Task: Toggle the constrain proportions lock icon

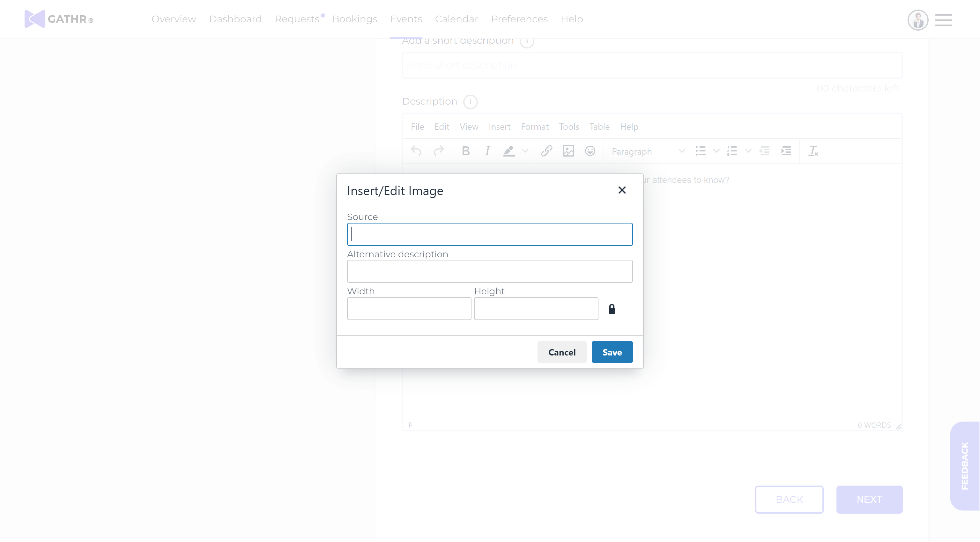Action: point(611,309)
